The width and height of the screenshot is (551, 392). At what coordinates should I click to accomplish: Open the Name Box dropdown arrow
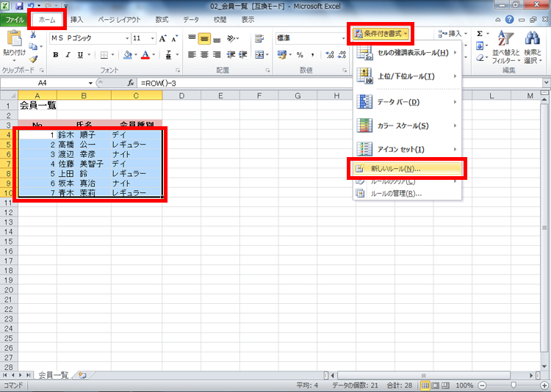click(x=90, y=83)
